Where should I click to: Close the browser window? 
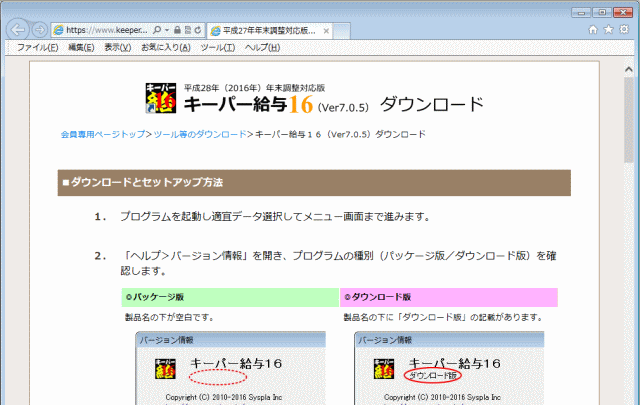click(623, 13)
